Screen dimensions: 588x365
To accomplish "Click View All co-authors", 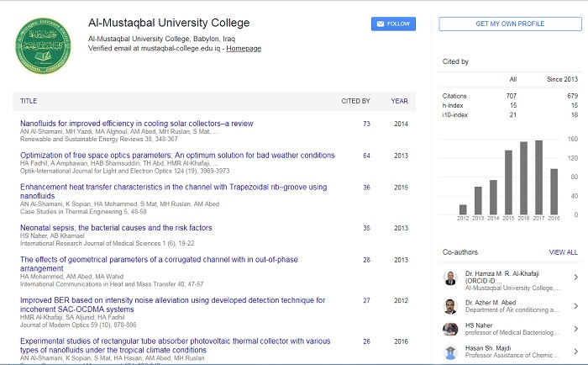I will pos(563,252).
